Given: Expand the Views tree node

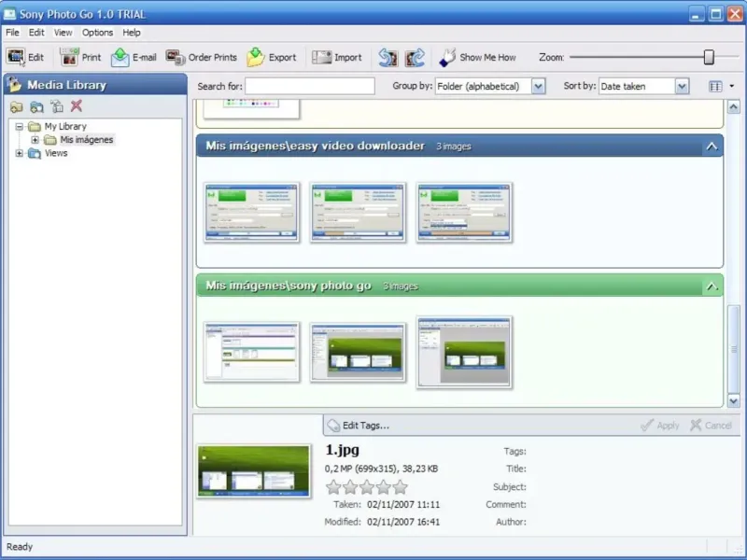Looking at the screenshot, I should [19, 153].
